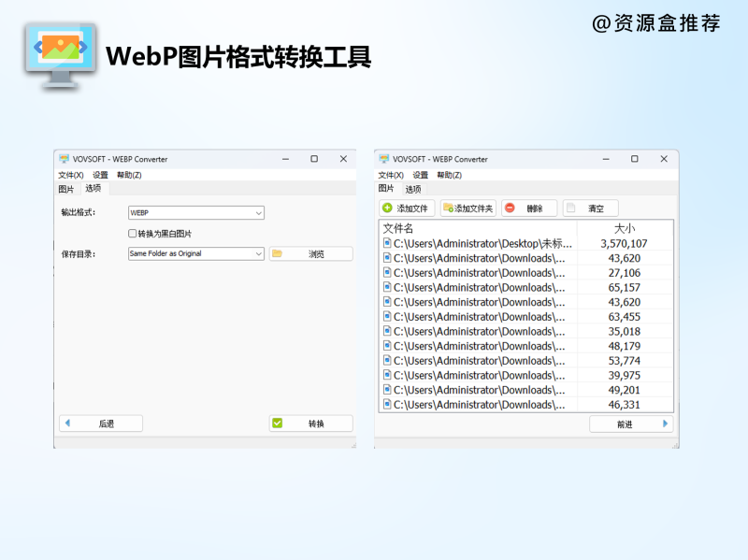Click the green checkmark icon on 转换

tap(278, 423)
